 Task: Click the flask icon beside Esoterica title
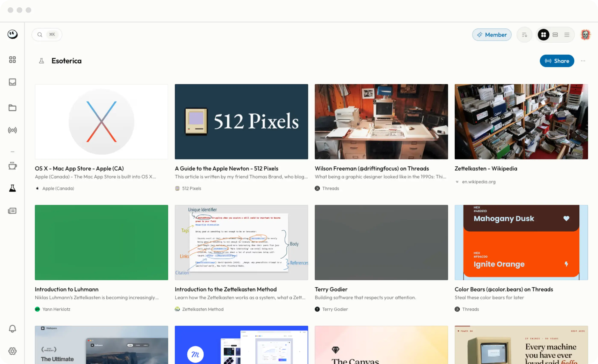[x=41, y=61]
